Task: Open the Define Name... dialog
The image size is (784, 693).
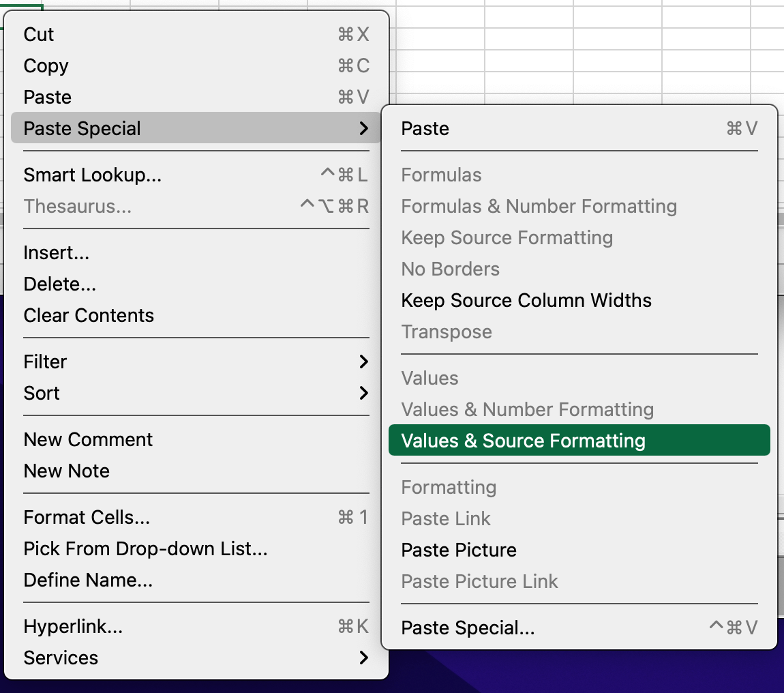Action: coord(88,580)
